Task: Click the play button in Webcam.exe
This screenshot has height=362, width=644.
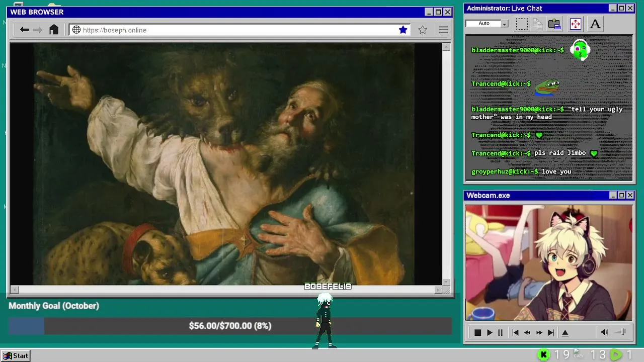Action: tap(489, 332)
